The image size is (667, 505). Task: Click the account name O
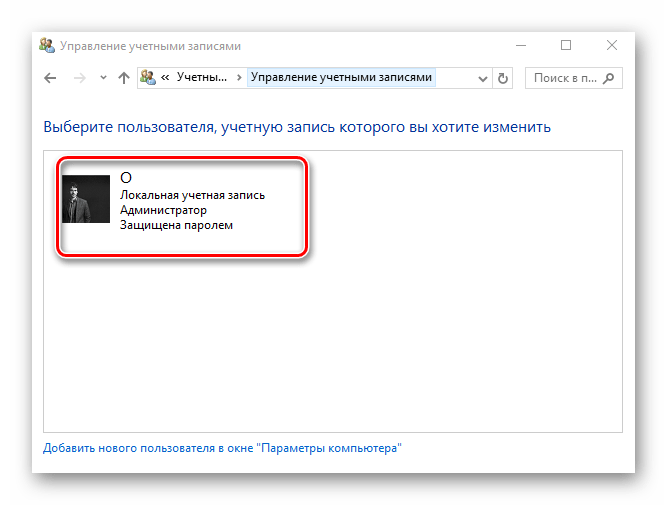(x=126, y=178)
